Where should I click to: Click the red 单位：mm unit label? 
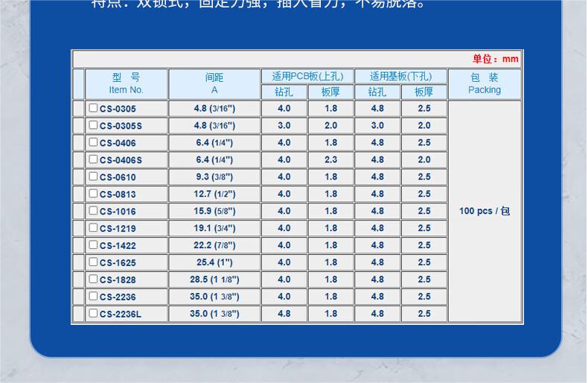[495, 59]
